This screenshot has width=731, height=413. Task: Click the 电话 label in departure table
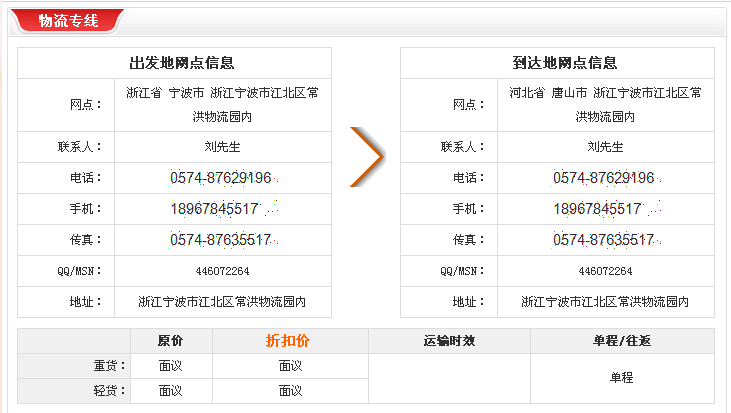coord(86,178)
